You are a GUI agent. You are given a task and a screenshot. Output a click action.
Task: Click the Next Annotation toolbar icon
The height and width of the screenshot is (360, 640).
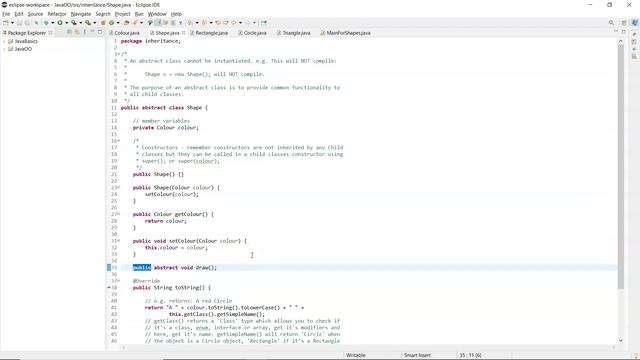[x=189, y=23]
